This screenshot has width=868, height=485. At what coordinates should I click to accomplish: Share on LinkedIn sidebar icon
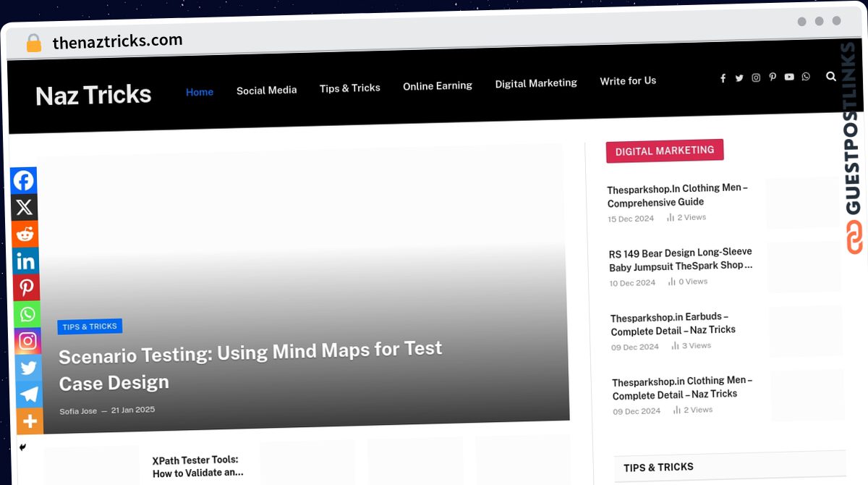coord(26,261)
